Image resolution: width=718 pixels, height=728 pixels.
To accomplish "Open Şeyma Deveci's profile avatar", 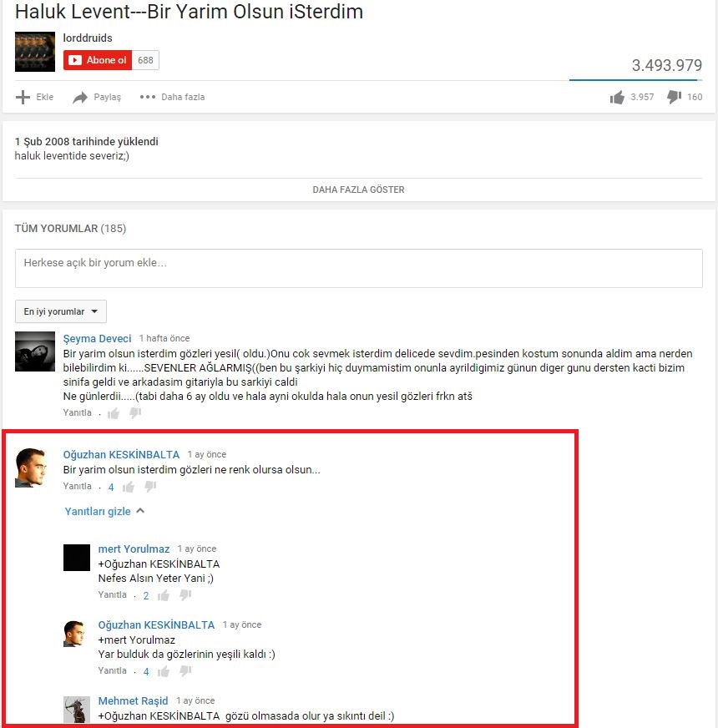I will click(35, 351).
